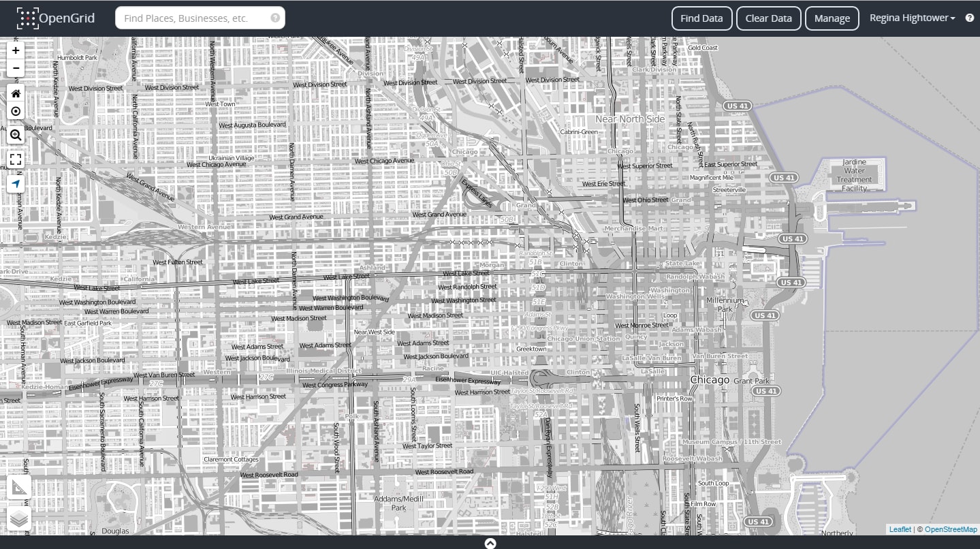980x549 pixels.
Task: Click the West Erie Street label
Action: click(603, 184)
